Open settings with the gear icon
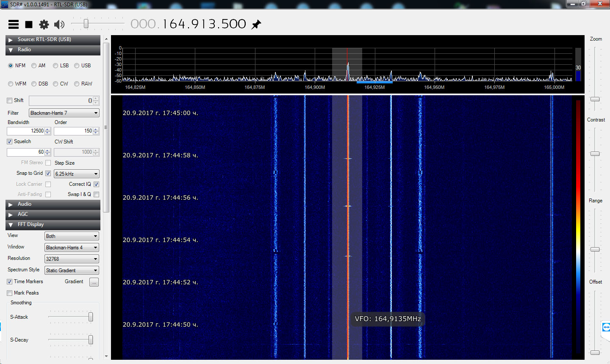Viewport: 610px width, 364px height. [44, 25]
